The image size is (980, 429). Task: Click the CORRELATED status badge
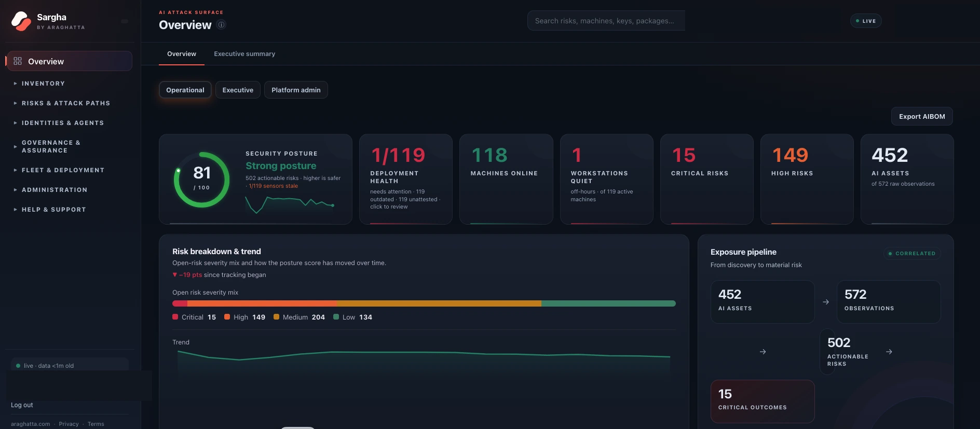913,254
